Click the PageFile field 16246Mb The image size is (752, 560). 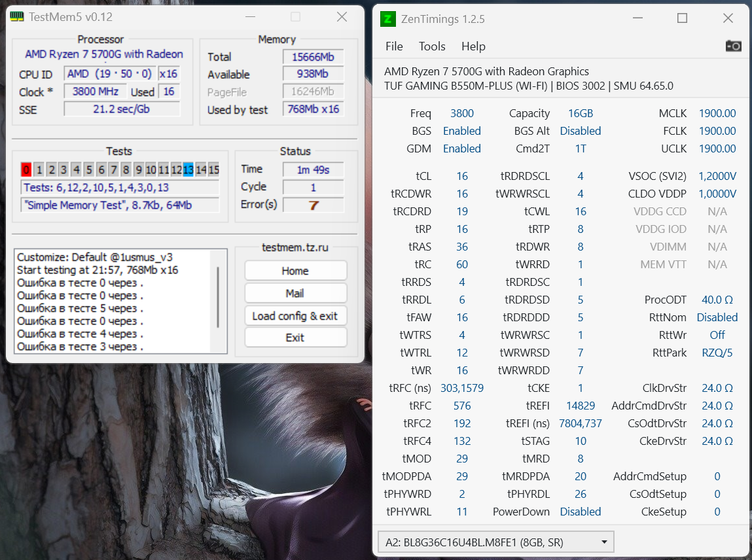click(313, 92)
